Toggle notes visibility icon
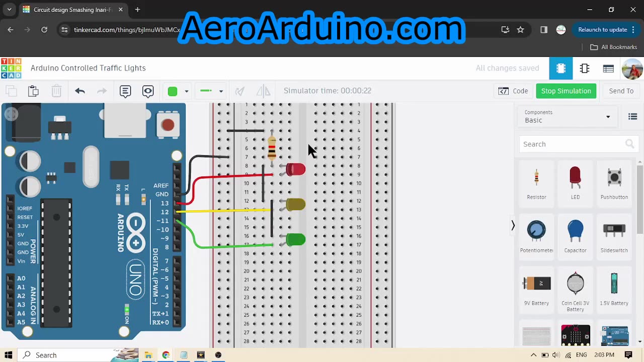 pos(148,91)
